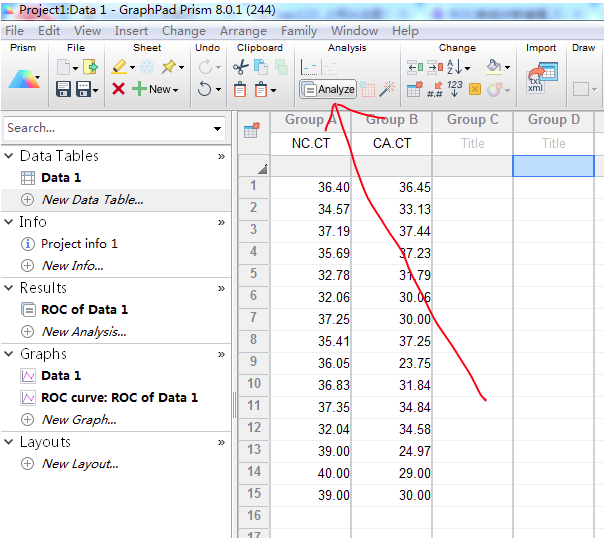Click the table format icon in the grid corner
Image resolution: width=607 pixels, height=546 pixels.
pos(252,130)
